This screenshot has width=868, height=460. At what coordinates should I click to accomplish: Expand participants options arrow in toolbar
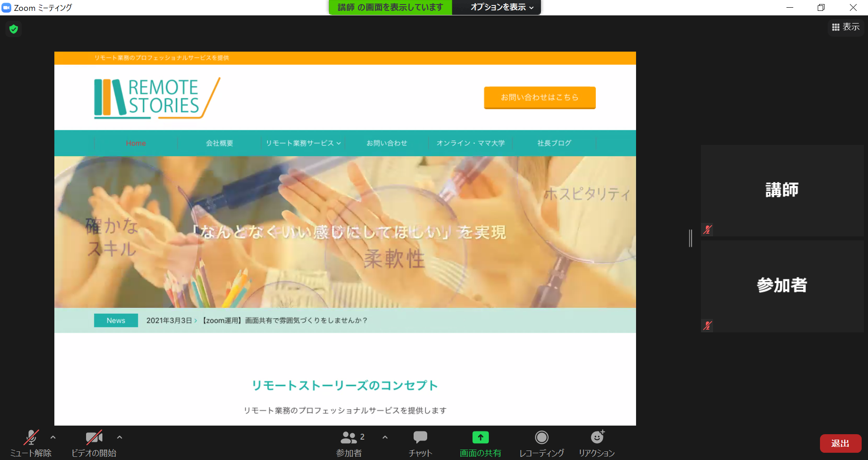point(385,437)
